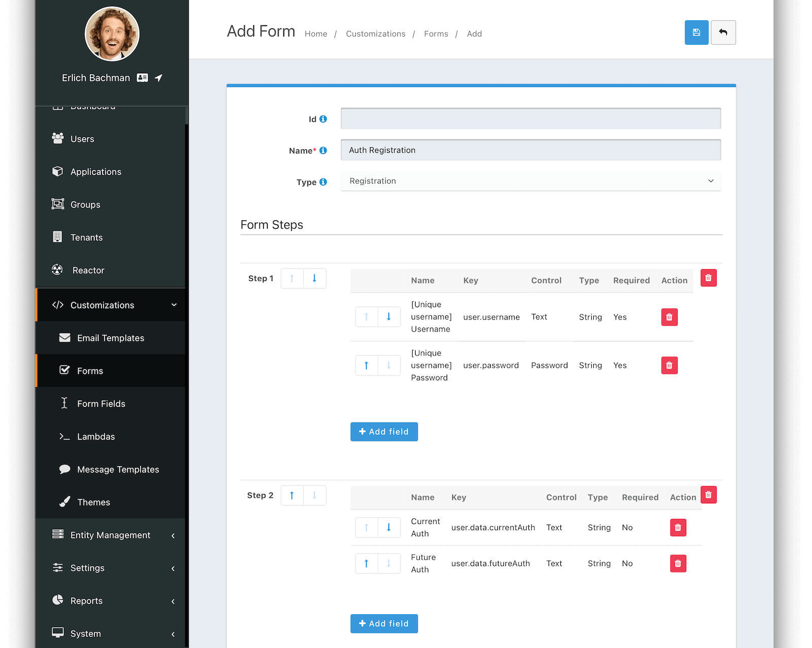Select the Lambdas sidebar item
This screenshot has width=812, height=648.
coord(97,436)
